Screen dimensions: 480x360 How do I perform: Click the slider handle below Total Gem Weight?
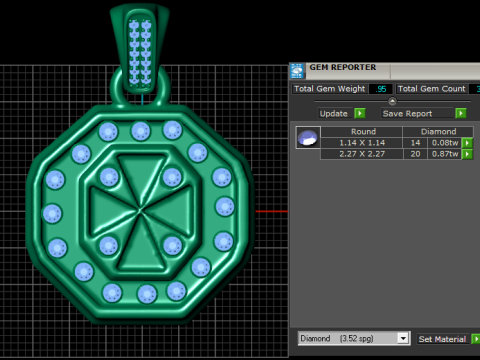click(x=392, y=101)
